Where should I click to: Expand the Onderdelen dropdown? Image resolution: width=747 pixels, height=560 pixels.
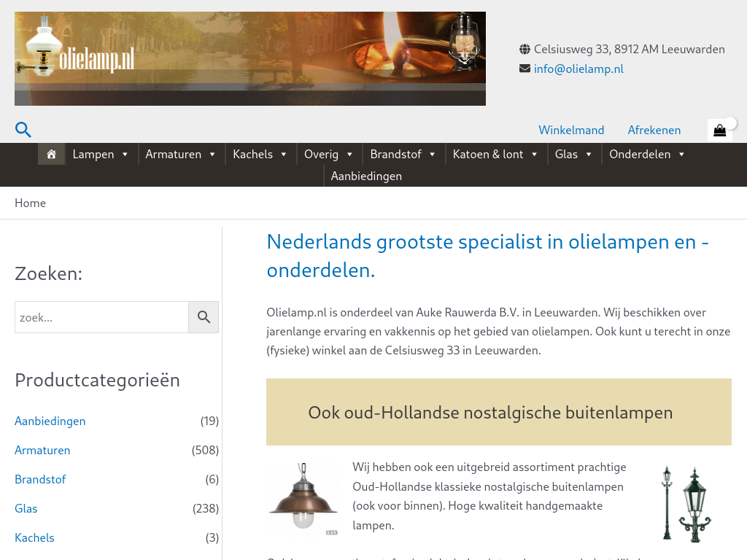click(647, 154)
